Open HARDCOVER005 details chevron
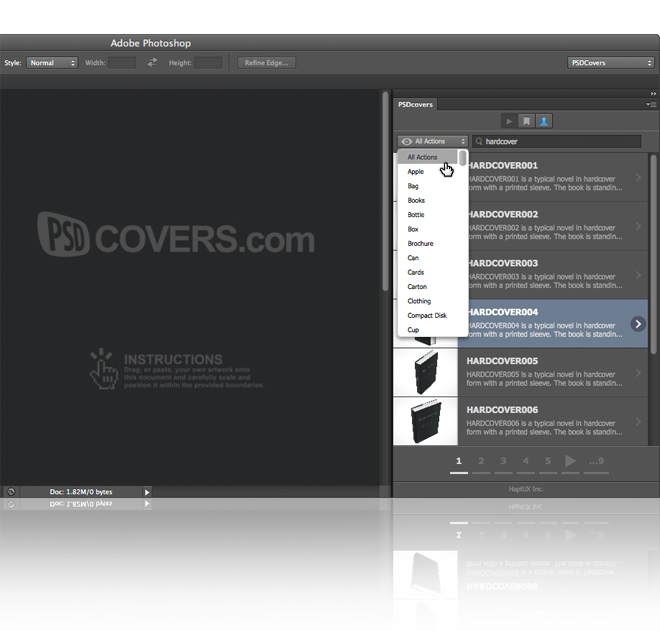660x631 pixels. (x=638, y=373)
